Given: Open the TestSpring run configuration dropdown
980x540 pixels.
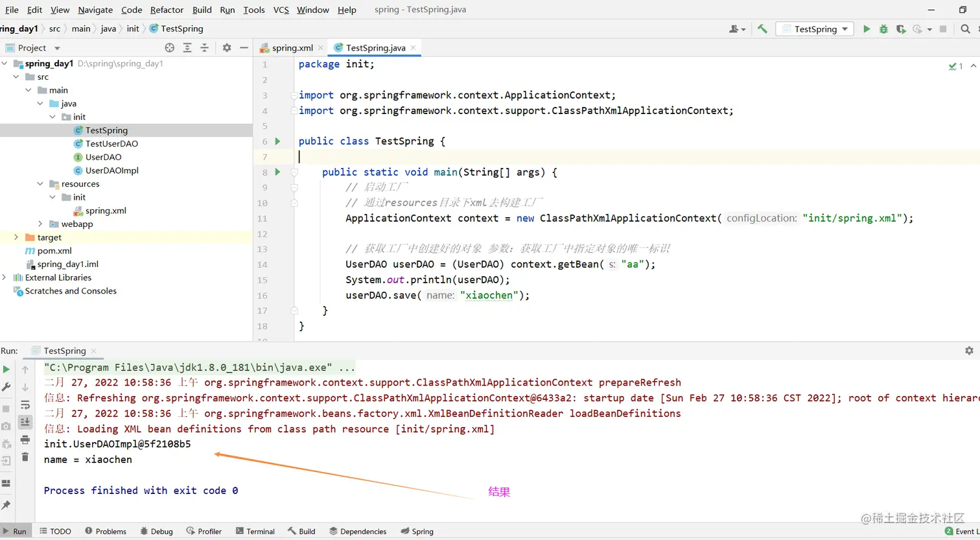Looking at the screenshot, I should [x=815, y=29].
